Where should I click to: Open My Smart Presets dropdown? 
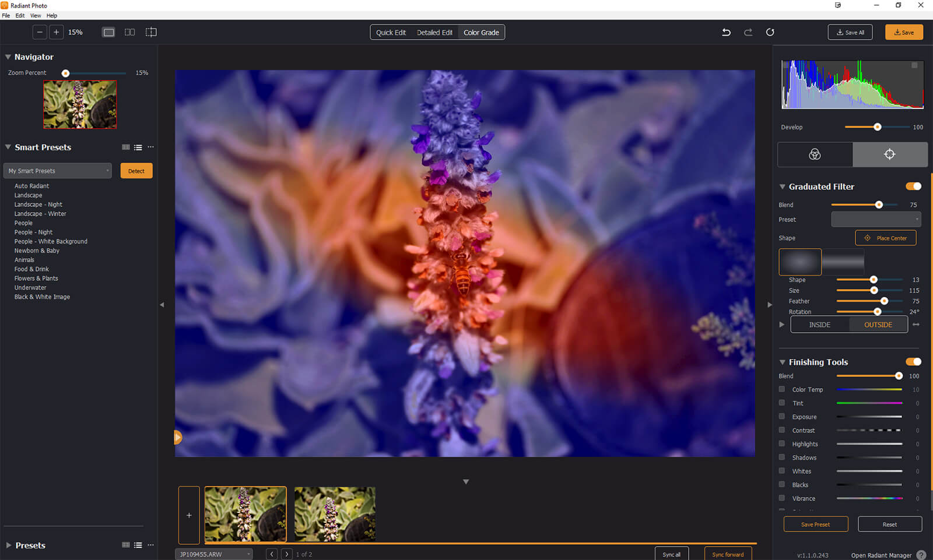(x=57, y=171)
